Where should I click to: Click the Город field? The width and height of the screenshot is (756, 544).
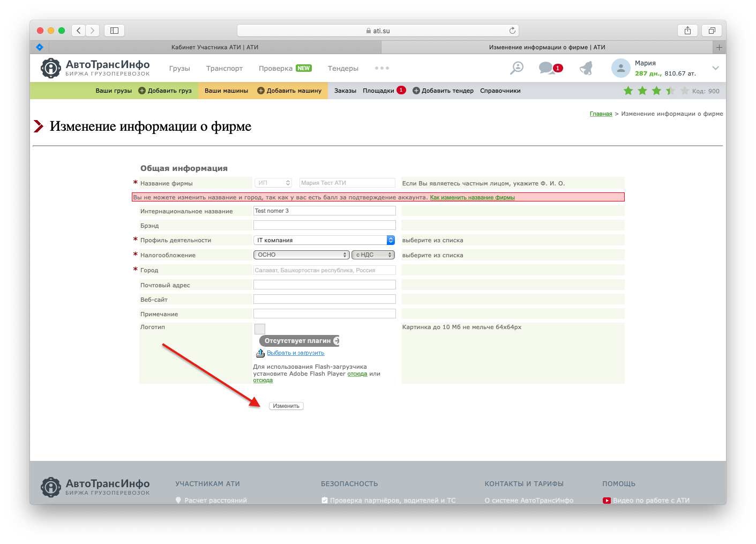[325, 270]
